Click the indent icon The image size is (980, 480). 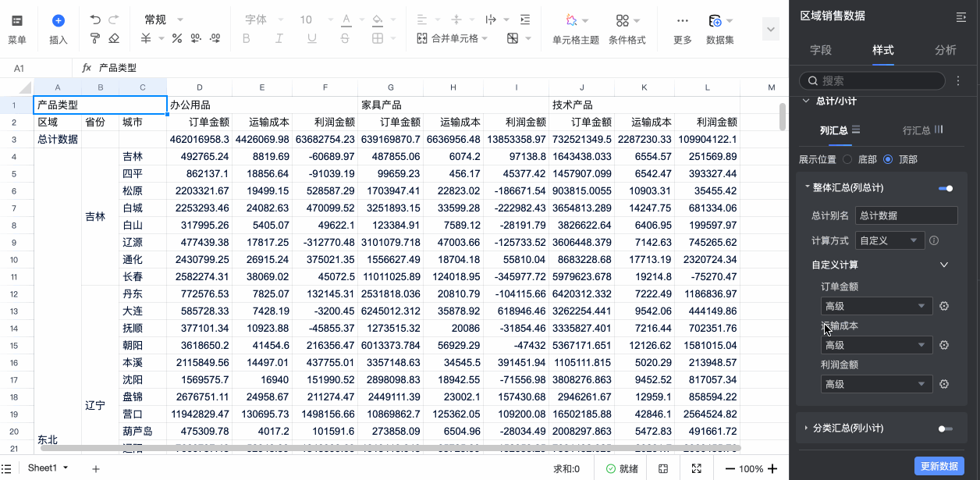[x=525, y=20]
